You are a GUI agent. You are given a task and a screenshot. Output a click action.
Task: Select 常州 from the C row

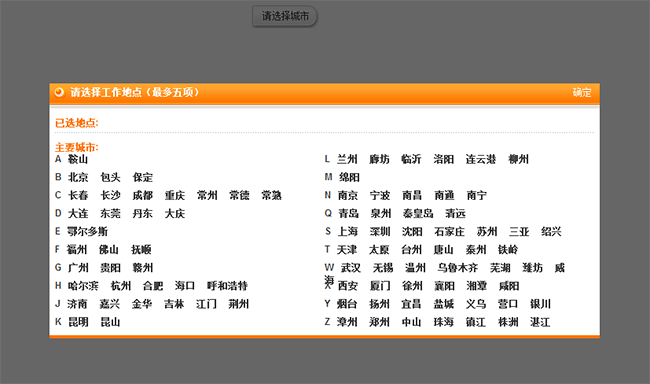[x=207, y=195]
